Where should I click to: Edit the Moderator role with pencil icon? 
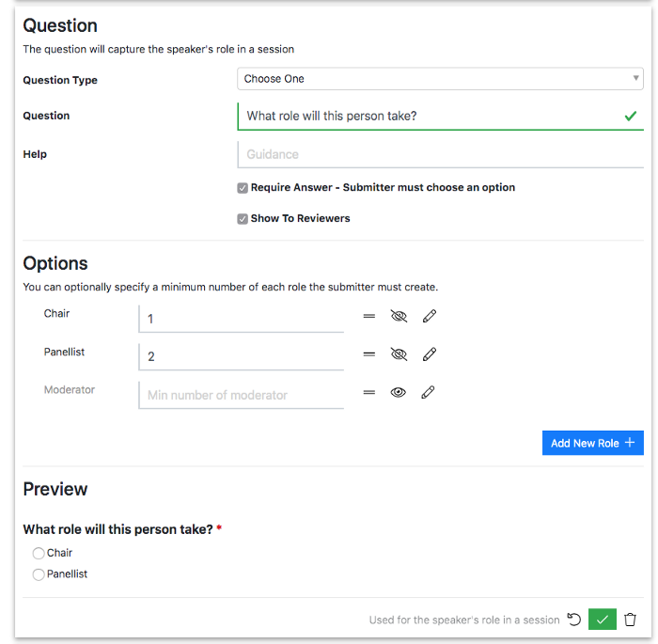point(428,393)
